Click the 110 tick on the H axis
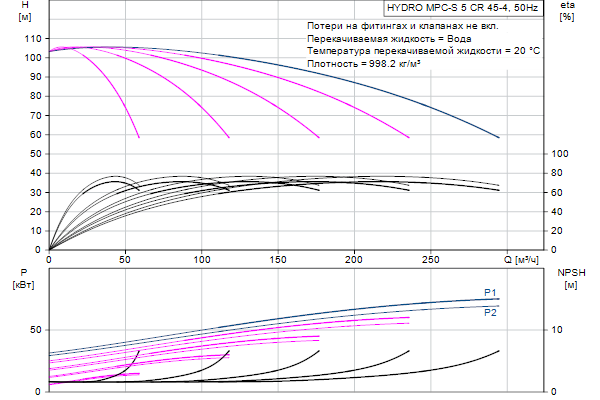 pyautogui.click(x=33, y=38)
